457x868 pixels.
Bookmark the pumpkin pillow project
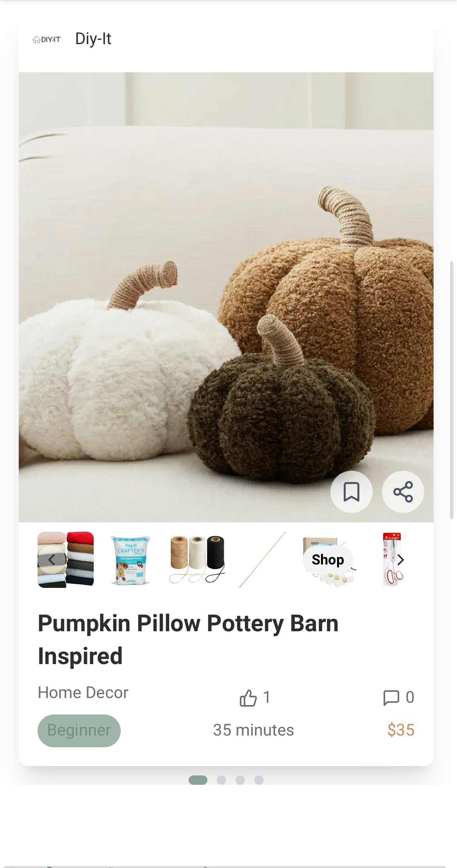351,492
